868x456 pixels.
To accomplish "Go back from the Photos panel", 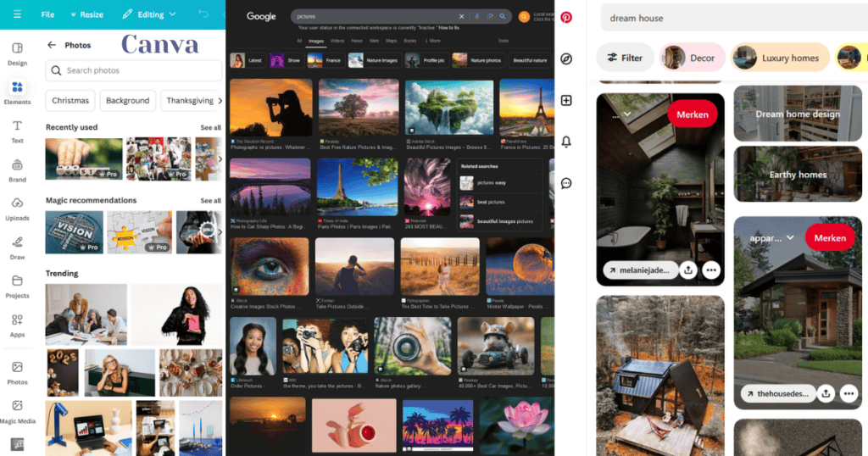I will click(52, 45).
